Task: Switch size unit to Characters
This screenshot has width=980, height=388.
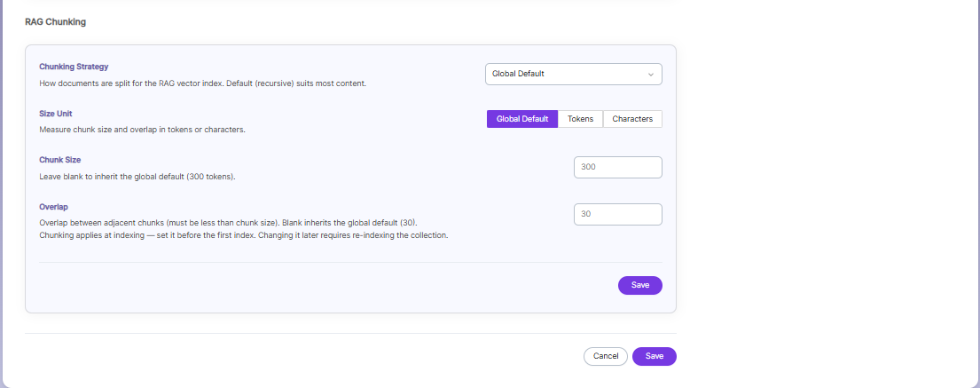Action: (x=632, y=119)
